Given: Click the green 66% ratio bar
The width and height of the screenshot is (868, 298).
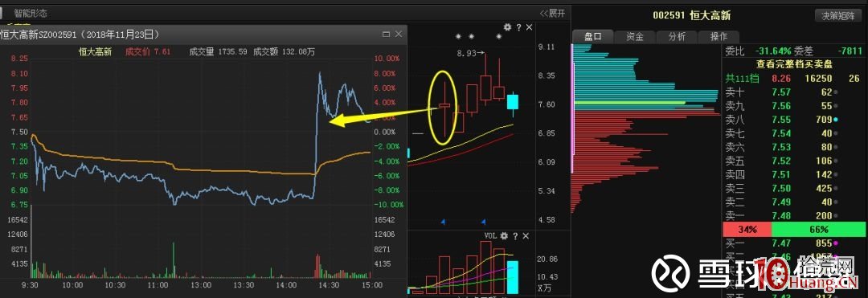Looking at the screenshot, I should pyautogui.click(x=818, y=230).
